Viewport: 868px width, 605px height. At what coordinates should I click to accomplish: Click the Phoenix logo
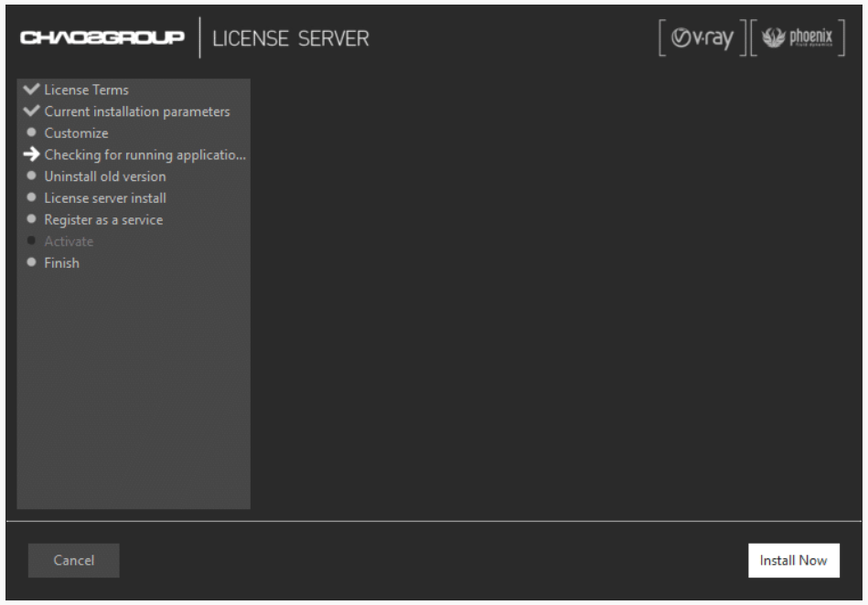tap(798, 37)
